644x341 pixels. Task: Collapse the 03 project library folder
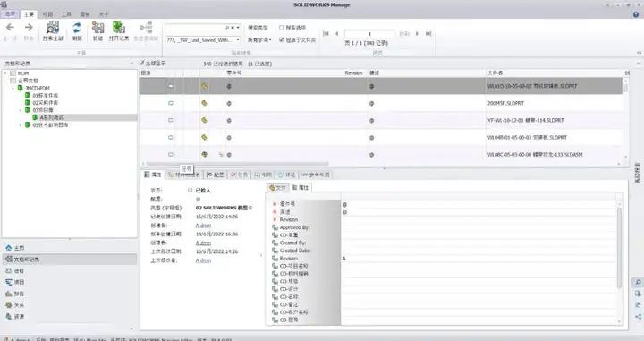(21, 110)
